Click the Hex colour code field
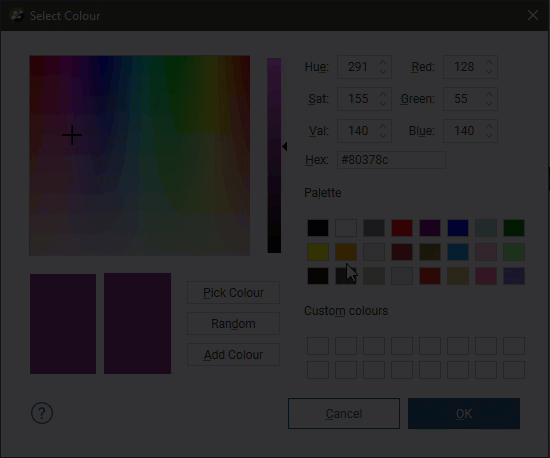 click(391, 160)
